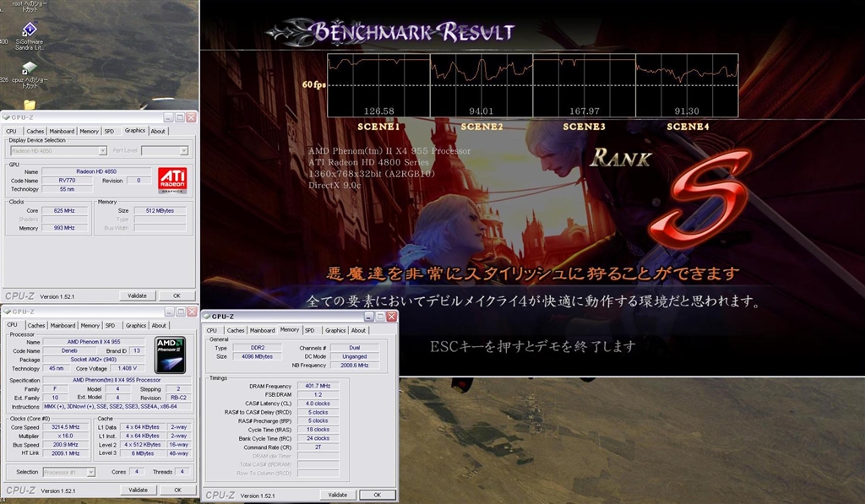Image resolution: width=865 pixels, height=504 pixels.
Task: Open the yellow folder icon on desktop
Action: click(30, 104)
